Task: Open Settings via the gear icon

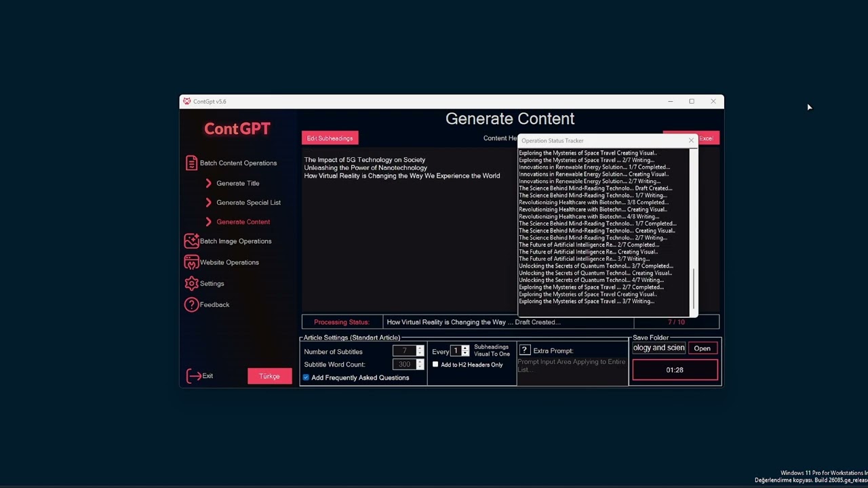Action: [x=191, y=283]
